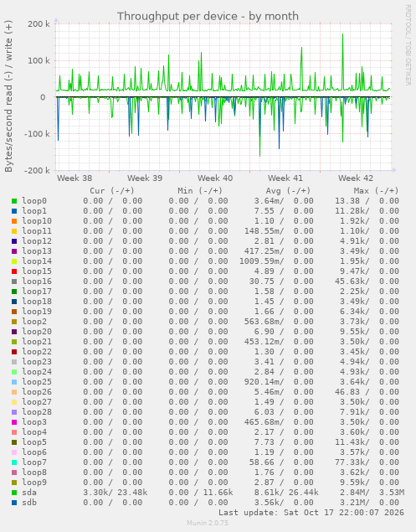Click the 'loop6' legend label
416x532 pixels.
pos(34,452)
